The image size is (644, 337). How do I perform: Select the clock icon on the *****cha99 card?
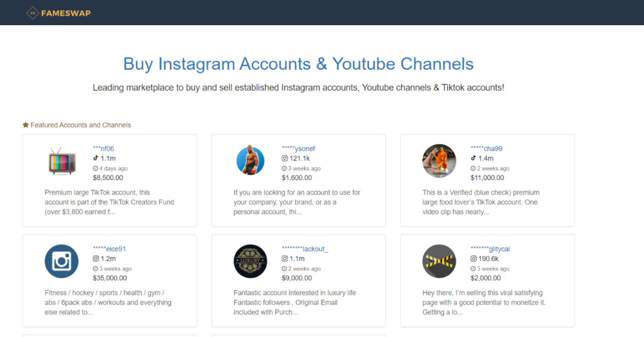(x=473, y=169)
